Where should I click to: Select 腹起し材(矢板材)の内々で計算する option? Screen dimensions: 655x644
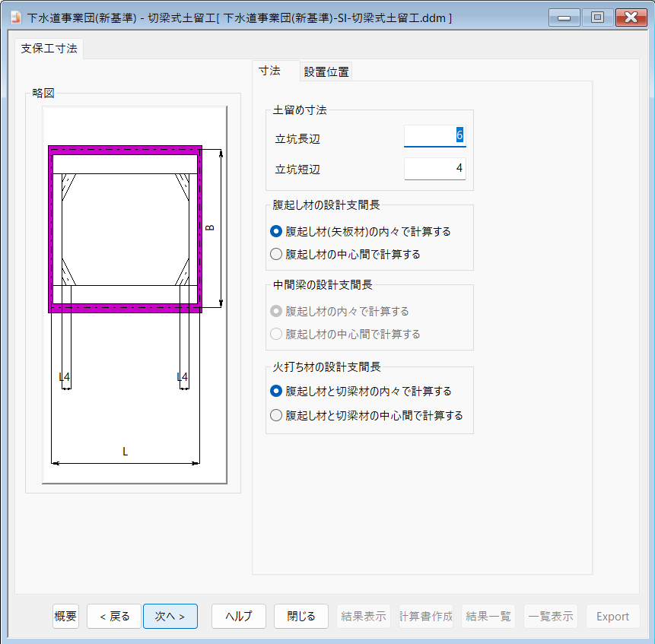(x=276, y=231)
